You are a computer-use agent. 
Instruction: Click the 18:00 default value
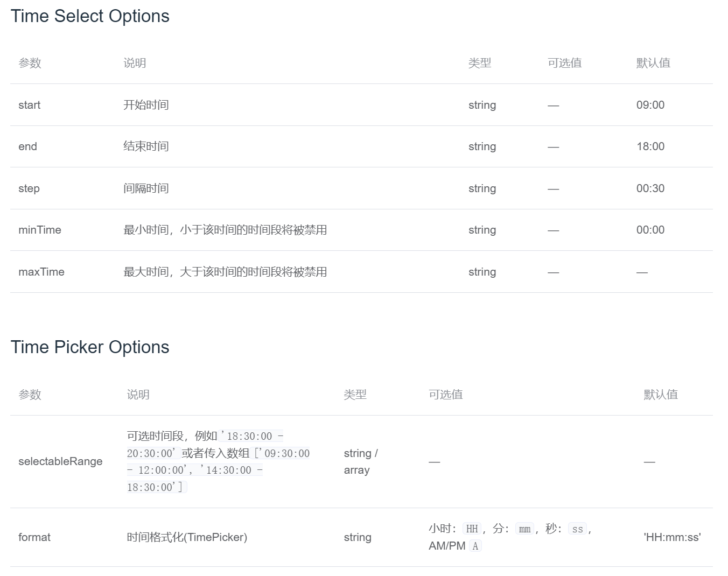point(650,146)
